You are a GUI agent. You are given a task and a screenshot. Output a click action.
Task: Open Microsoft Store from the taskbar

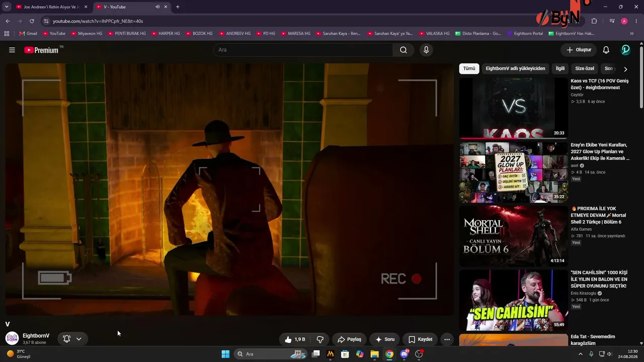(x=345, y=354)
